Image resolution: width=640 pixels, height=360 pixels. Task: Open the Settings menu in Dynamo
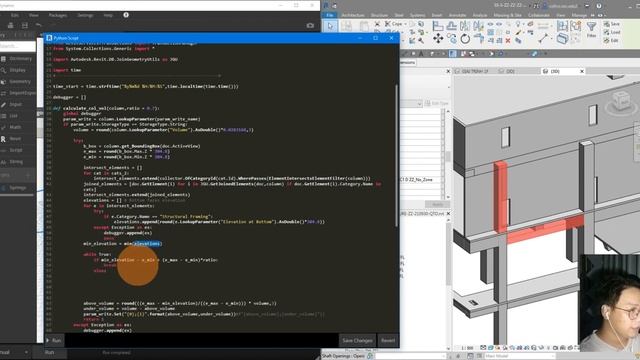[85, 15]
